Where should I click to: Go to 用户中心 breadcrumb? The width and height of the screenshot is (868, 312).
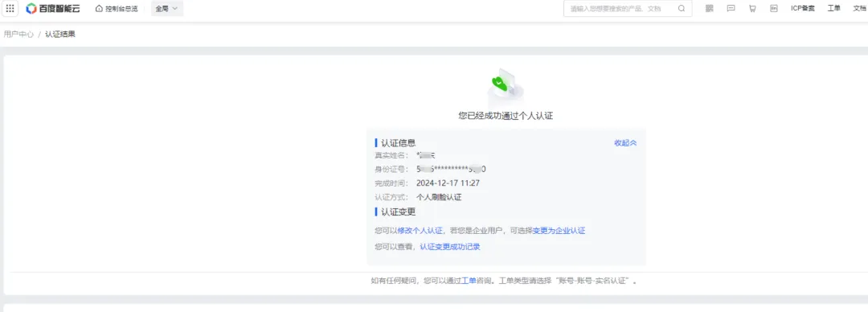(18, 35)
